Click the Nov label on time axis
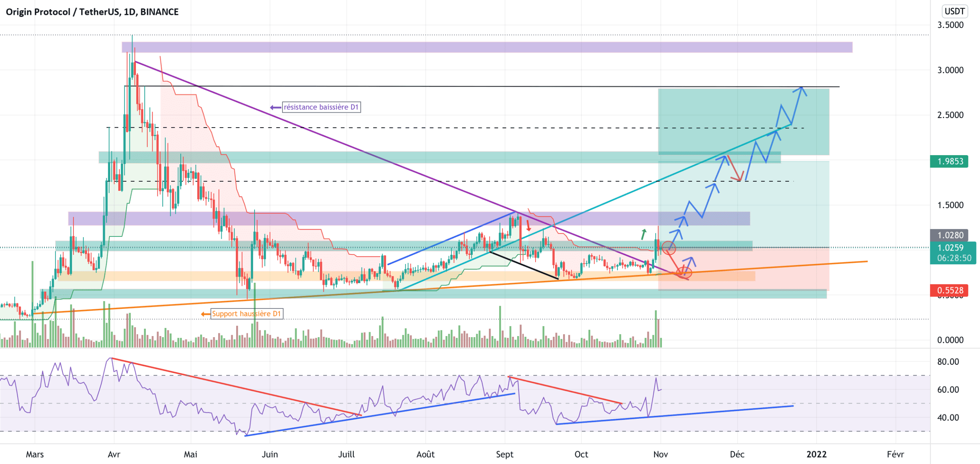 coord(661,454)
